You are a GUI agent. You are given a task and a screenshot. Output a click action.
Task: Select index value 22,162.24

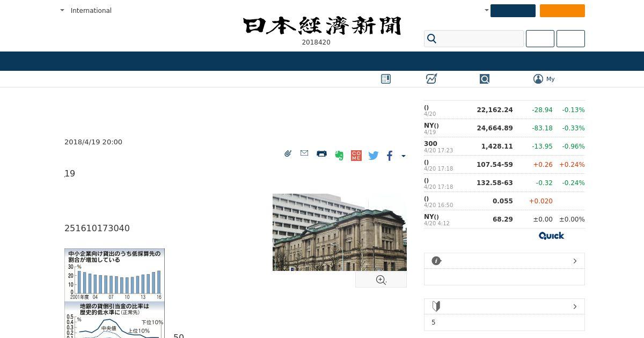coord(495,110)
